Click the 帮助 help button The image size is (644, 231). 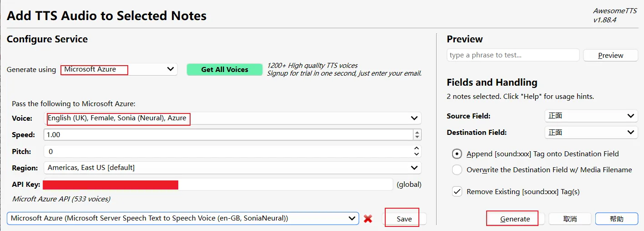point(616,219)
